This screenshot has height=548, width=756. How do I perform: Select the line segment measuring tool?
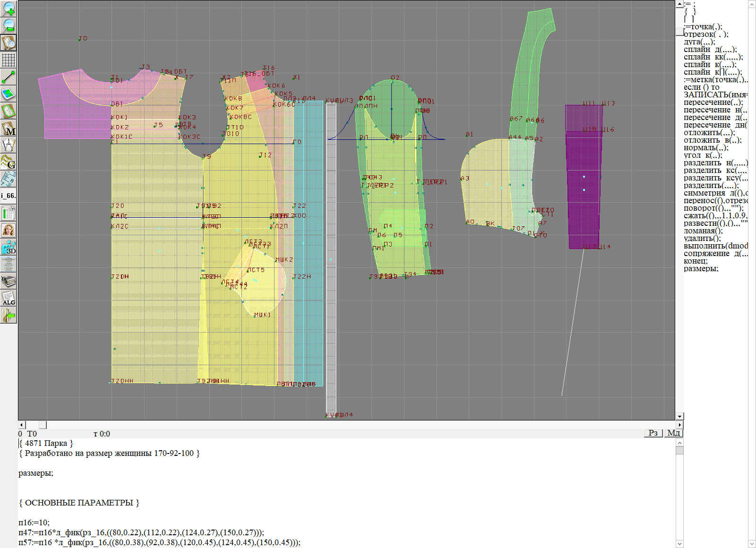point(9,77)
